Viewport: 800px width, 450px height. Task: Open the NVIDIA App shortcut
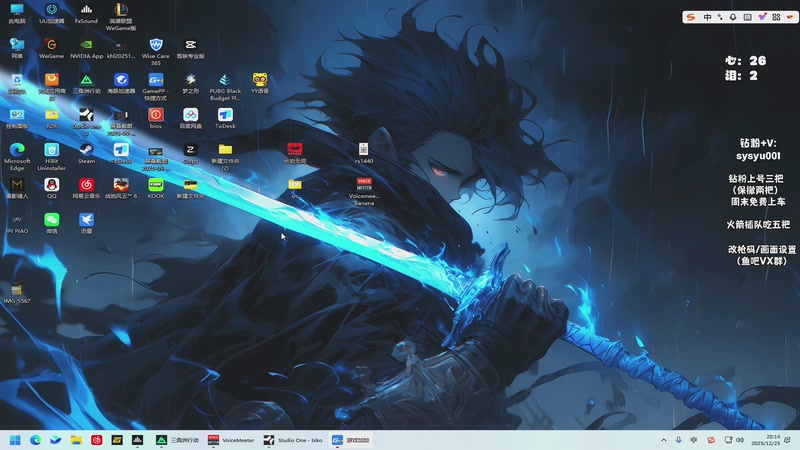coord(86,48)
